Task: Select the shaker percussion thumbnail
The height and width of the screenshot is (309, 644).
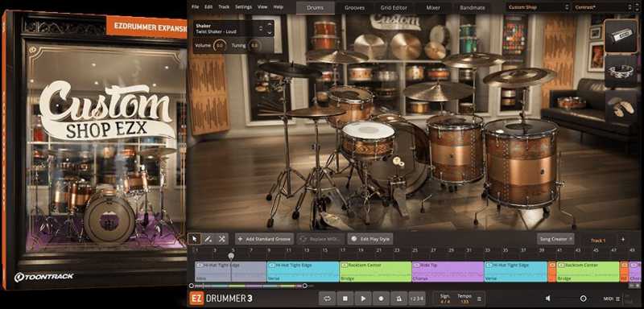Action: click(x=620, y=36)
